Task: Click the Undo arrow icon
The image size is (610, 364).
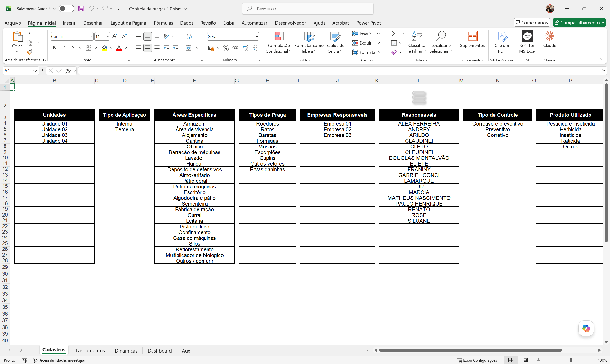Action: 91,9
